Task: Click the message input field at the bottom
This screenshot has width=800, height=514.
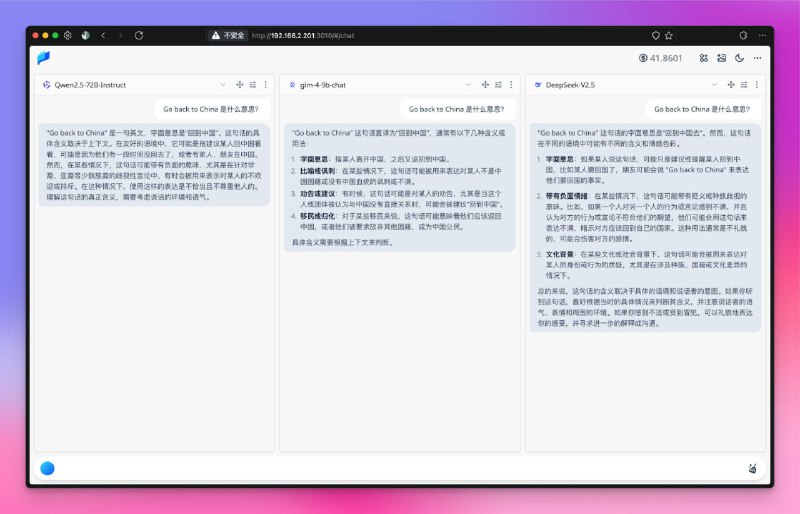Action: [400, 468]
